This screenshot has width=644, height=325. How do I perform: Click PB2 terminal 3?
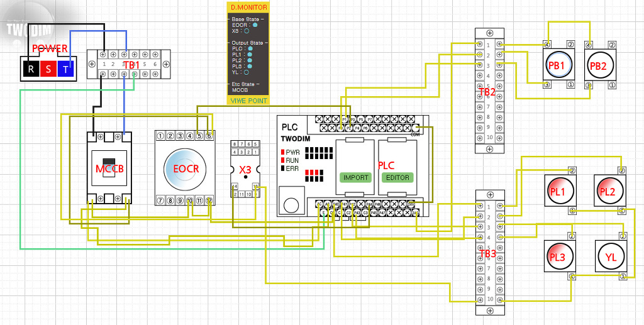(x=589, y=85)
